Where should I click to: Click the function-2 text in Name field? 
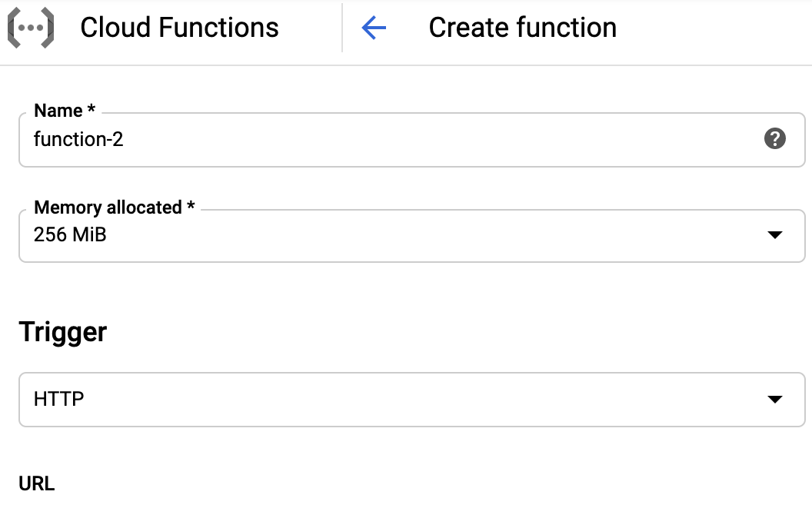78,139
